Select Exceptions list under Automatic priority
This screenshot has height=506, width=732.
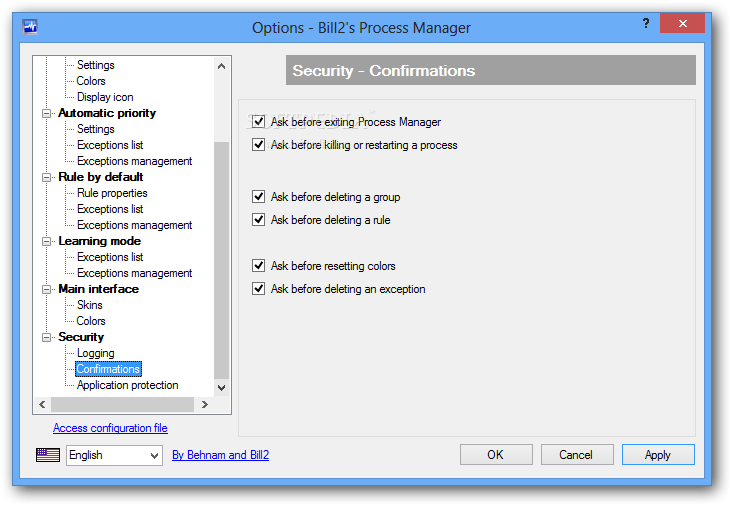coord(110,145)
